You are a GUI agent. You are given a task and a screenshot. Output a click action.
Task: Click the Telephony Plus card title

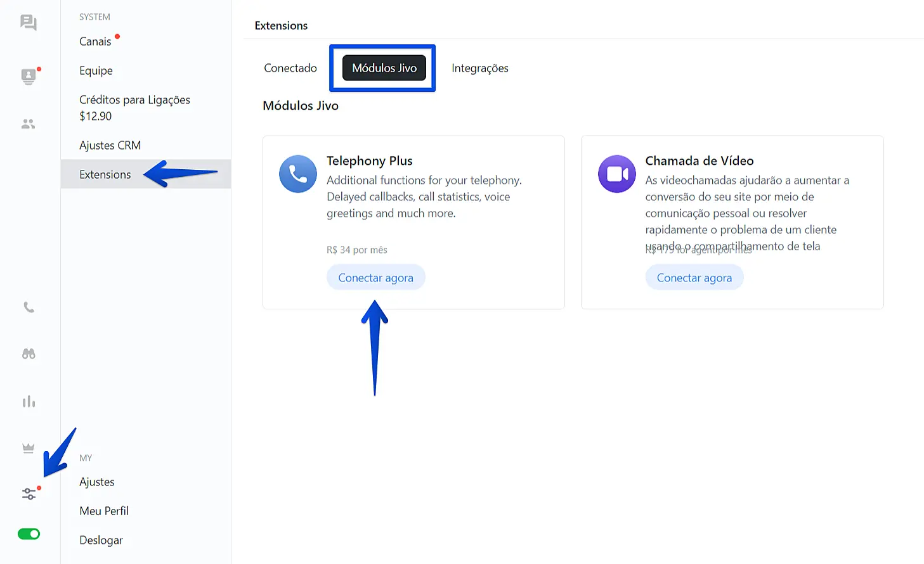[370, 161]
